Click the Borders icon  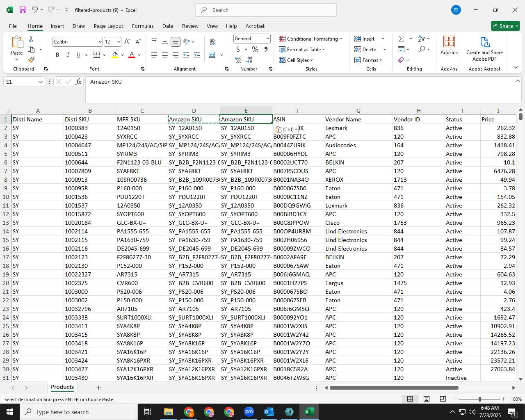(97, 55)
